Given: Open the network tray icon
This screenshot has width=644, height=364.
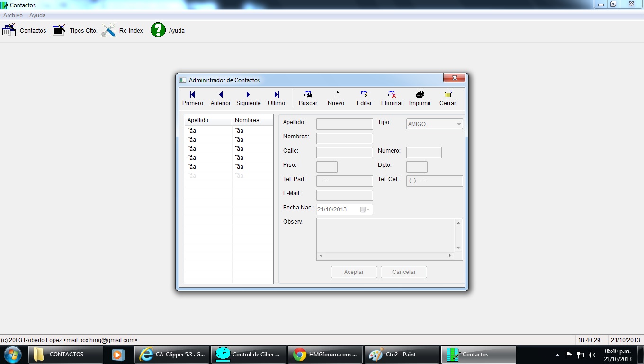Looking at the screenshot, I should coord(581,355).
